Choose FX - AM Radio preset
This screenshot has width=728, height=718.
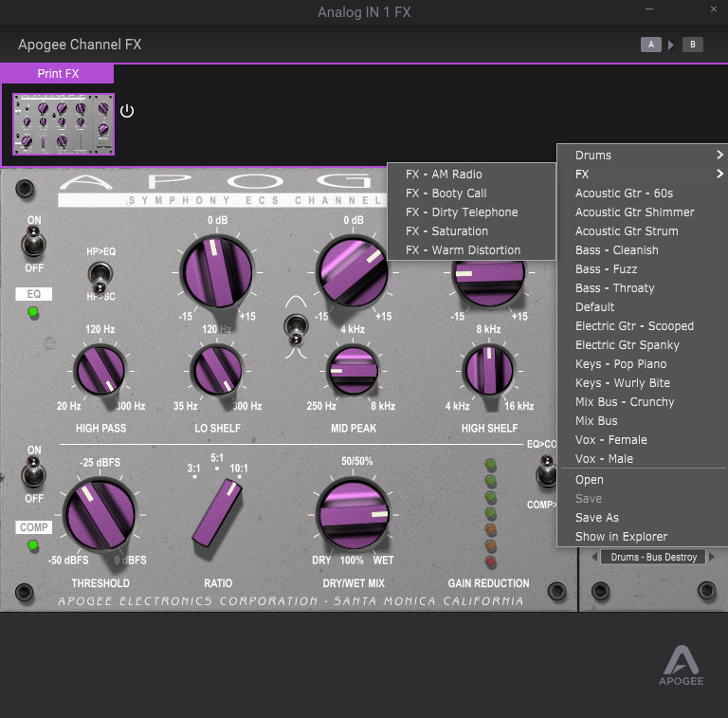coord(471,175)
